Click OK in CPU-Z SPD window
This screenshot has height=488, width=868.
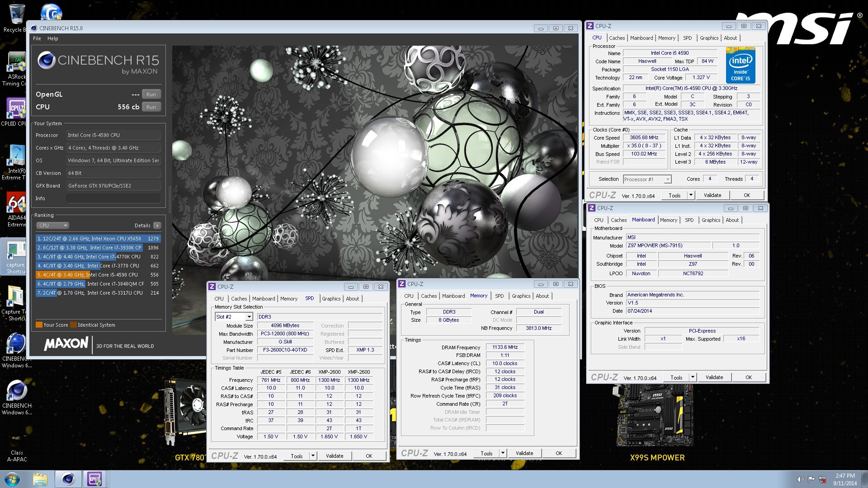click(369, 456)
